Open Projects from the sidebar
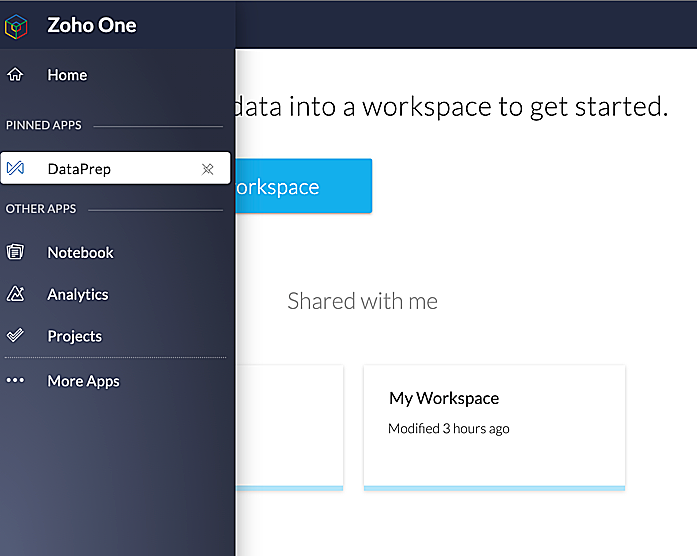Viewport: 697px width, 556px height. pyautogui.click(x=75, y=336)
